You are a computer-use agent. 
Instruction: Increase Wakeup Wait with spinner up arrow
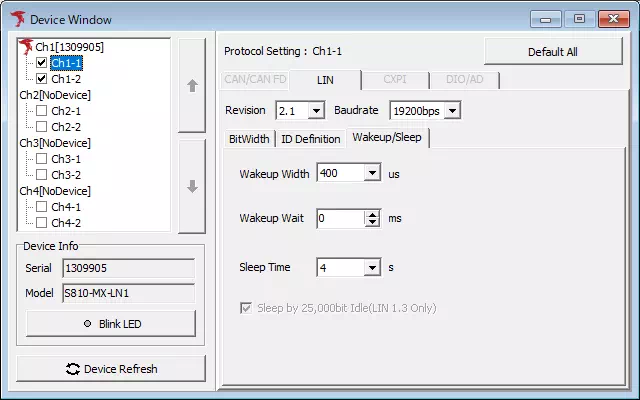click(373, 213)
